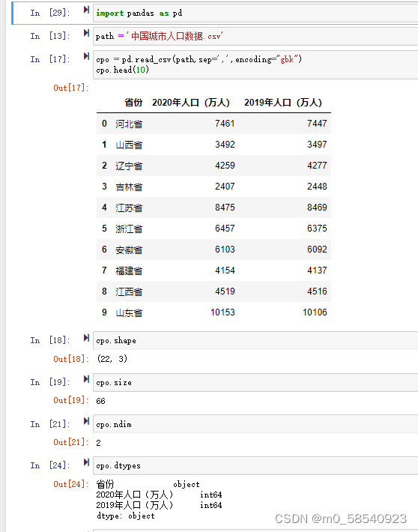
Task: Click the 福建省 table cell
Action: click(129, 271)
